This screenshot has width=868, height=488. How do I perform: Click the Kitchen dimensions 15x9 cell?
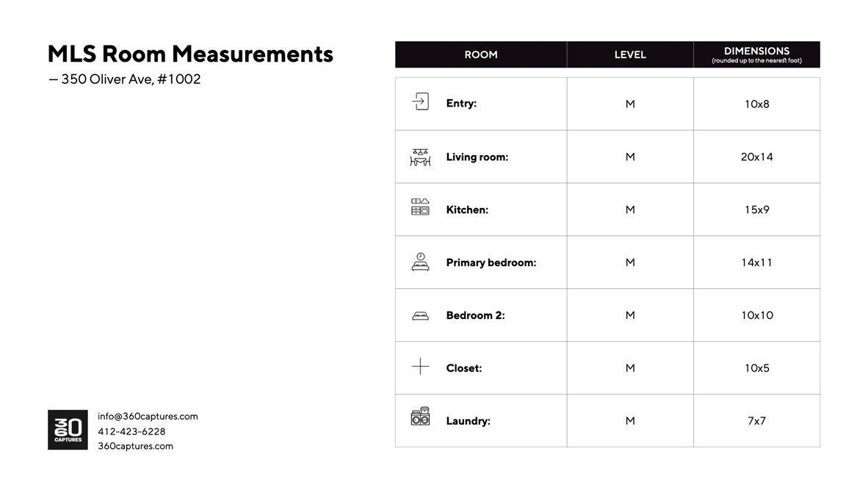[756, 209]
